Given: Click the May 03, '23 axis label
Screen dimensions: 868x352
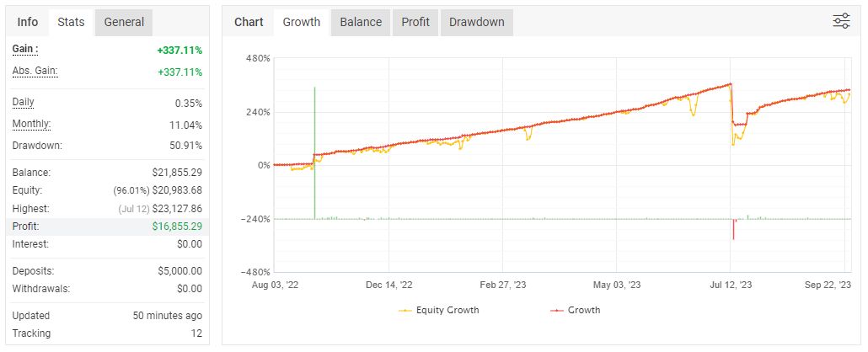Looking at the screenshot, I should coord(617,285).
